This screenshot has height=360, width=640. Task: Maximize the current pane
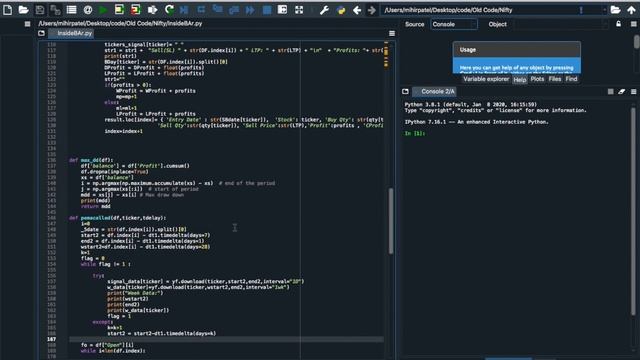point(282,10)
